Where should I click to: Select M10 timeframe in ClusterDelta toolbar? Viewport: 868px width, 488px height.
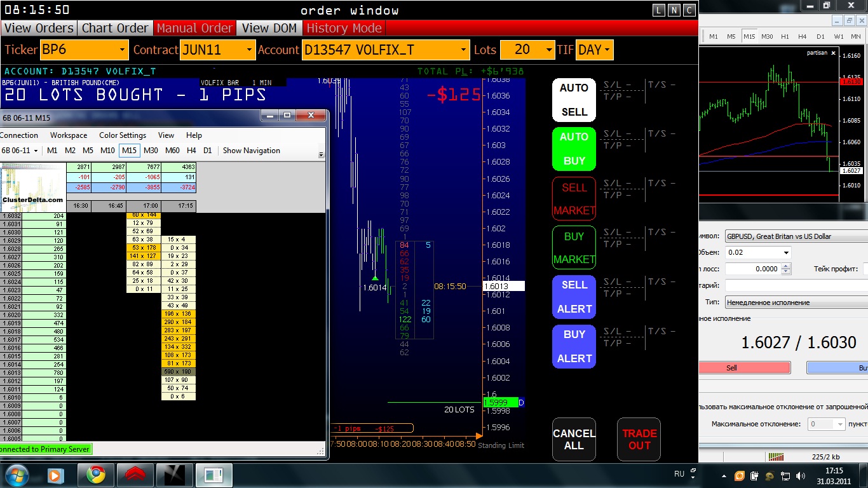(x=107, y=151)
